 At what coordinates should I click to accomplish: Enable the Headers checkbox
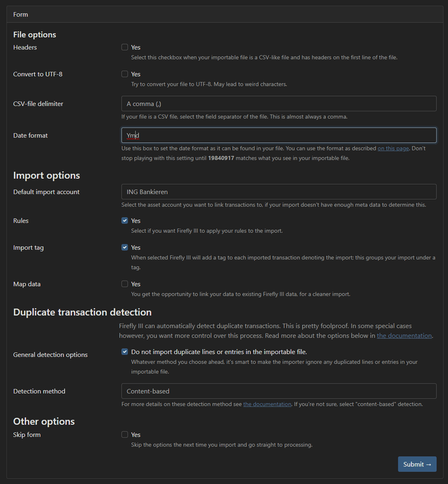[125, 47]
